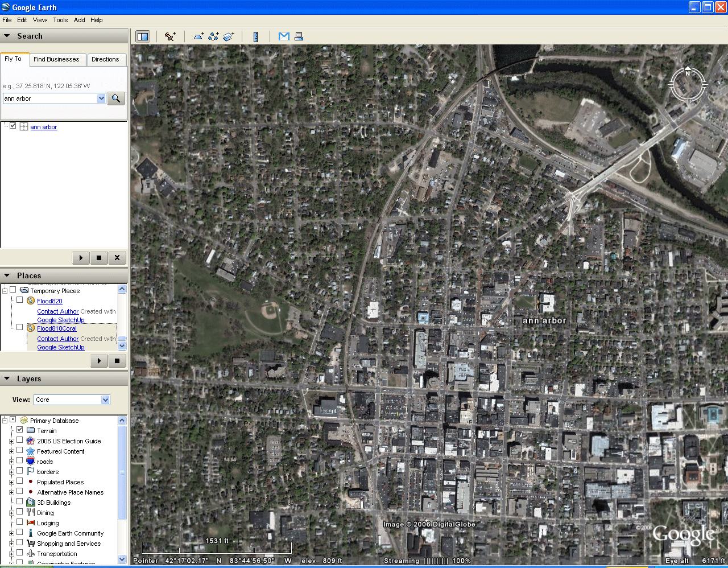
Task: Collapse the Search panel triangle
Action: click(x=7, y=36)
